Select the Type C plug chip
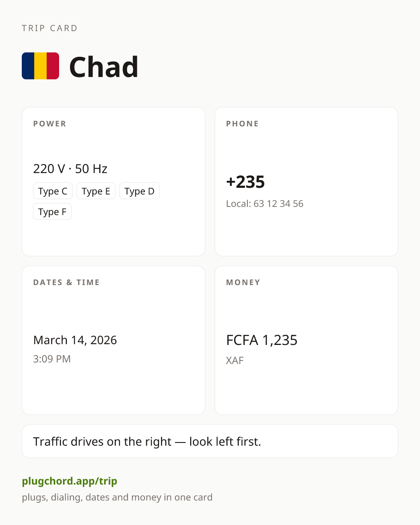Viewport: 420px width, 525px height. pos(53,191)
